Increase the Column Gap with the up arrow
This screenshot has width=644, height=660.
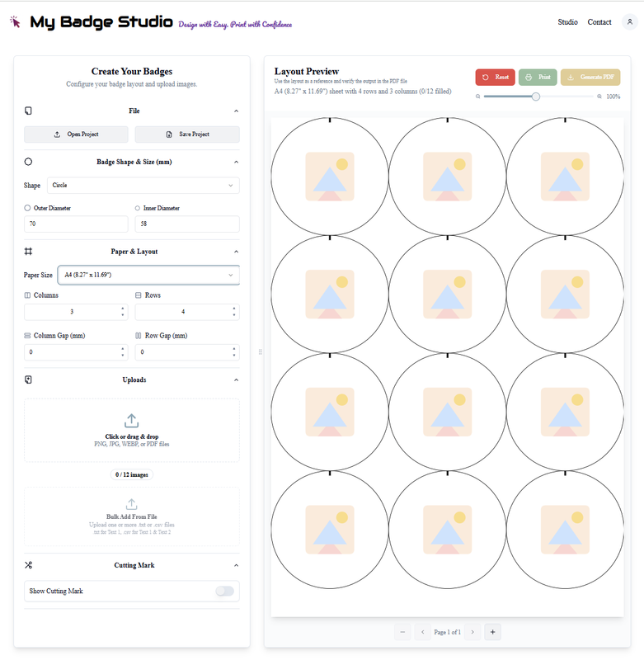pos(122,349)
